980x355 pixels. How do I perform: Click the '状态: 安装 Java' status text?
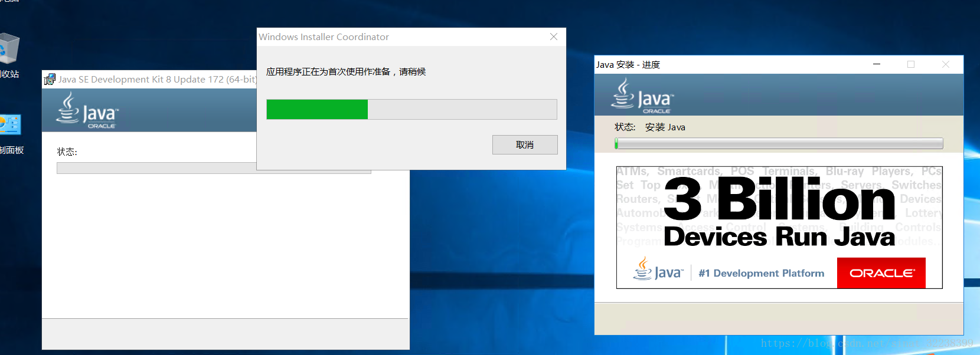[x=650, y=127]
